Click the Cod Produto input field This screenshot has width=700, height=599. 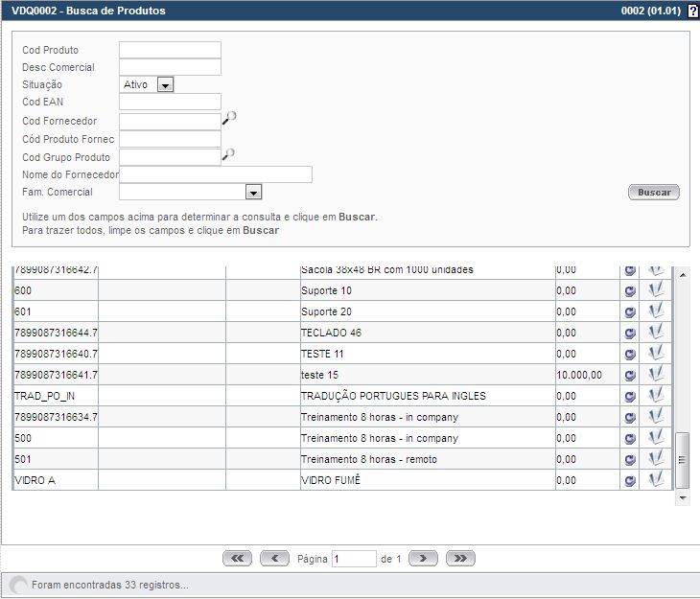(x=170, y=50)
